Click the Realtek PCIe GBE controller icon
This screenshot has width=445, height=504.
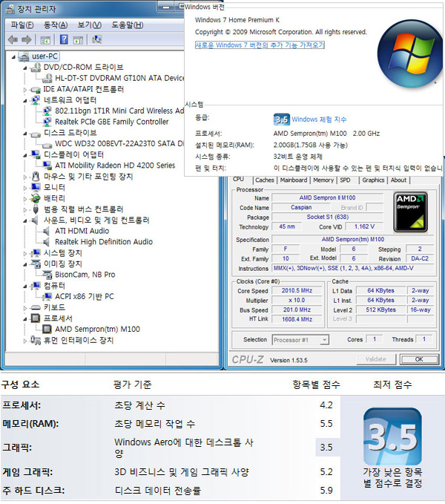pyautogui.click(x=47, y=122)
